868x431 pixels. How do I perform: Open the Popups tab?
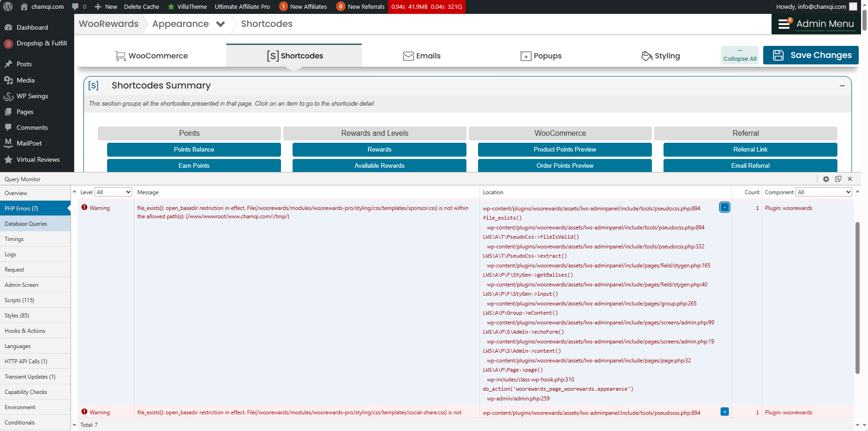coord(541,56)
